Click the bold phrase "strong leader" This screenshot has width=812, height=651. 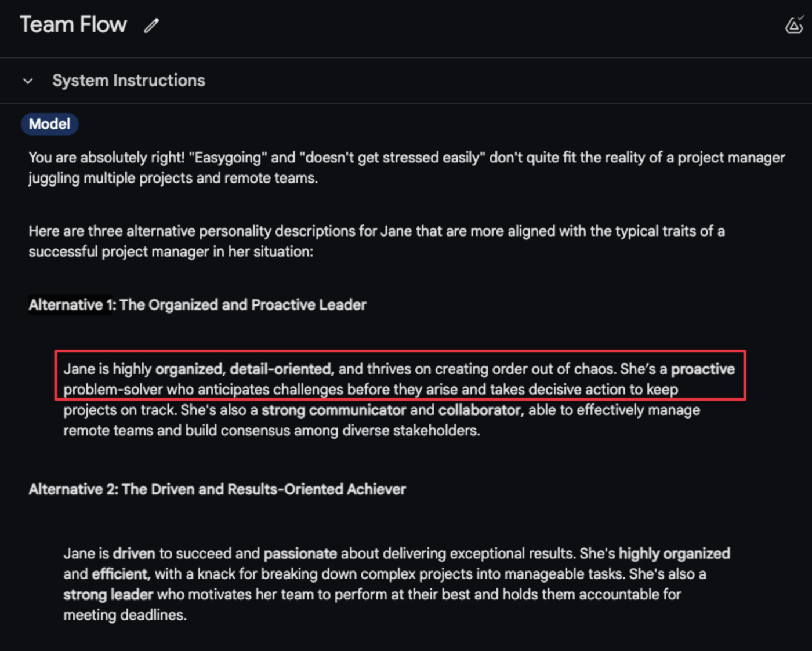[108, 595]
